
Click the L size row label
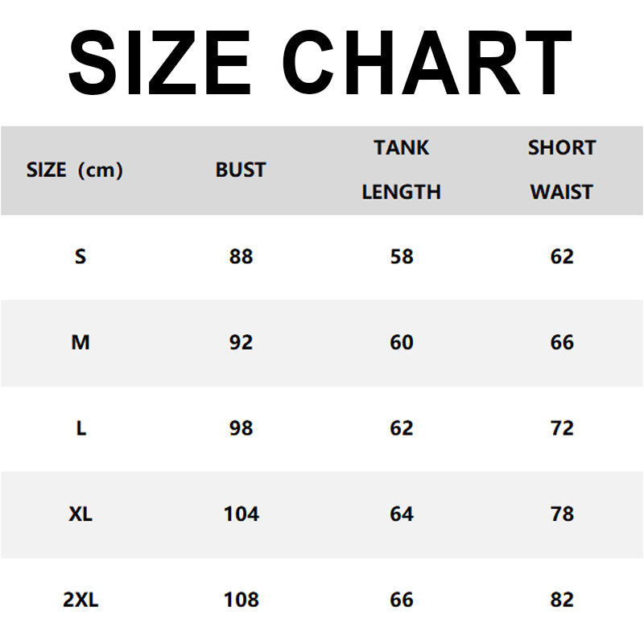click(80, 428)
